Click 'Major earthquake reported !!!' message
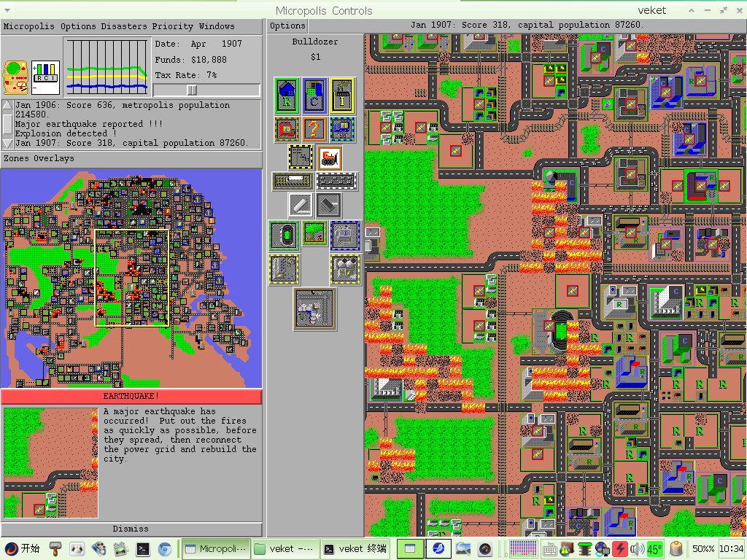Viewport: 747px width, 560px height. coord(88,124)
